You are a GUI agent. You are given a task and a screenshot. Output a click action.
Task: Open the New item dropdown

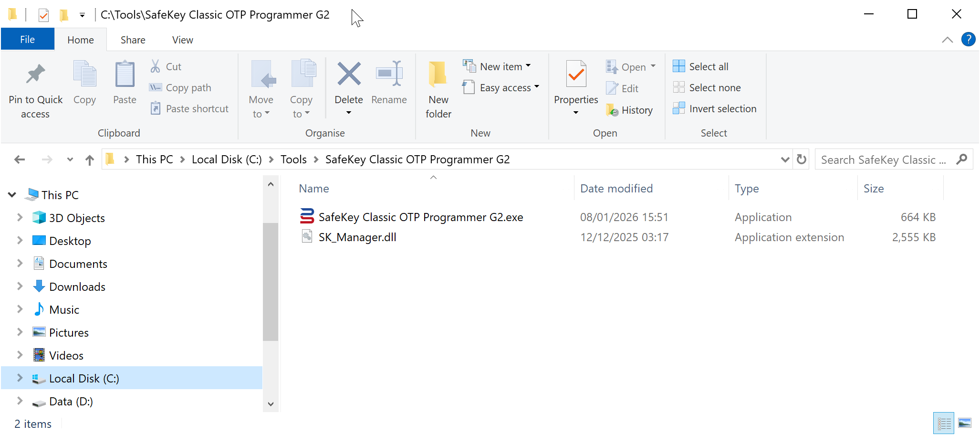coord(505,67)
